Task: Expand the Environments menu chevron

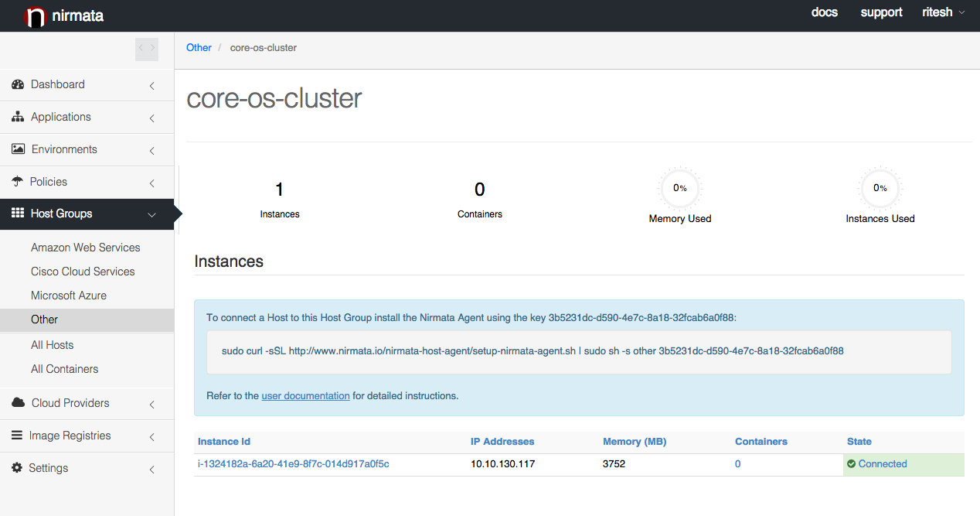Action: [x=152, y=150]
